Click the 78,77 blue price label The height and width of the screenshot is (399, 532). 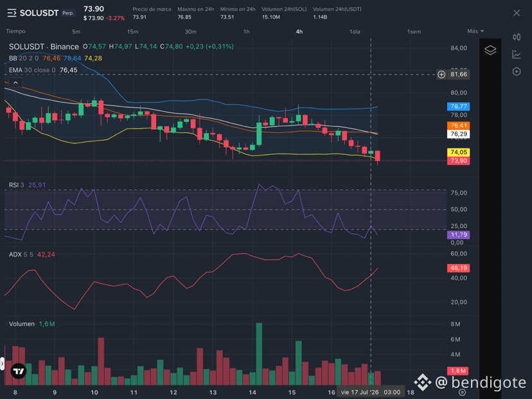[458, 107]
